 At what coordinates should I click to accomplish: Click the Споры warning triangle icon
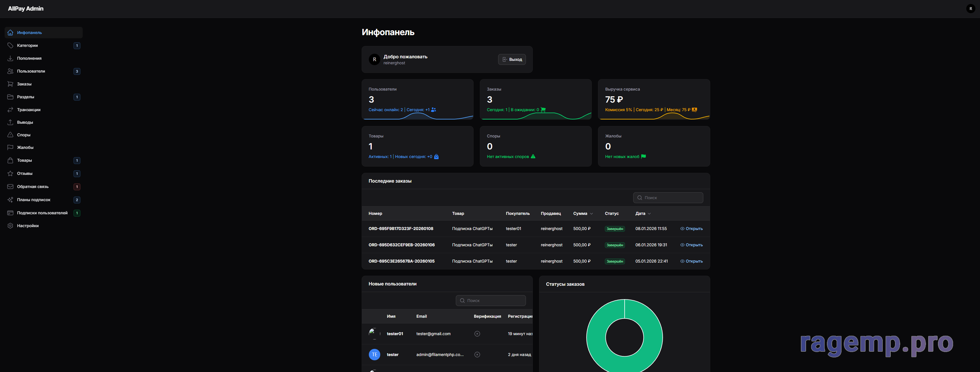10,135
